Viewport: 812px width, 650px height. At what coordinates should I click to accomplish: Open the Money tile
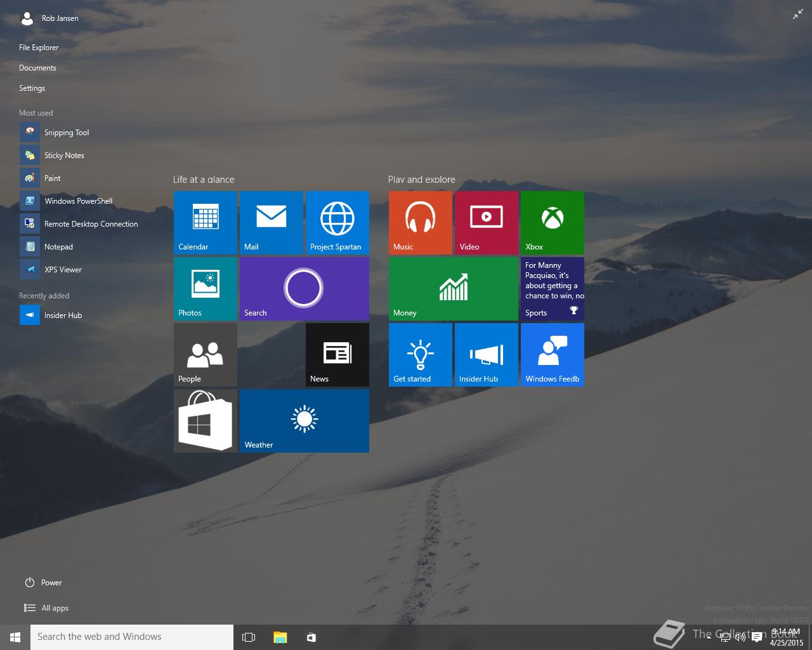coord(454,289)
